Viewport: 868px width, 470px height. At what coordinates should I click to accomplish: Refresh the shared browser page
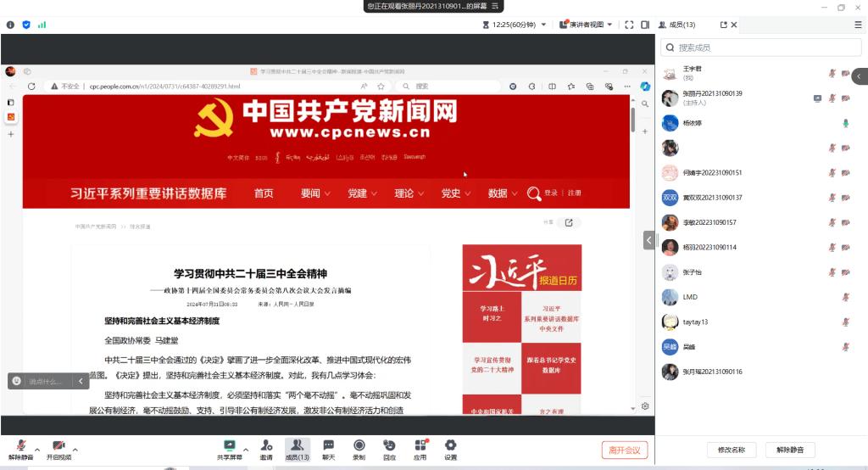(31, 87)
